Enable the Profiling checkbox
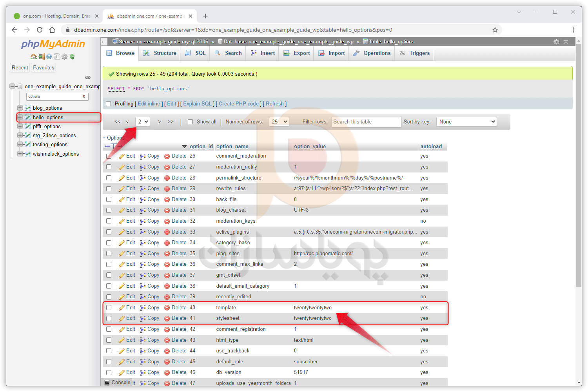 coord(109,104)
